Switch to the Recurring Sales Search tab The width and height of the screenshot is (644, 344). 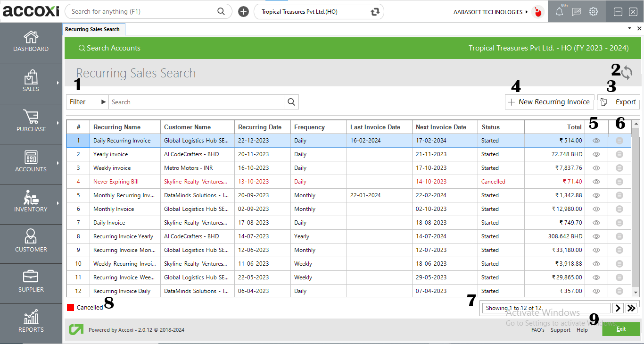coord(93,29)
